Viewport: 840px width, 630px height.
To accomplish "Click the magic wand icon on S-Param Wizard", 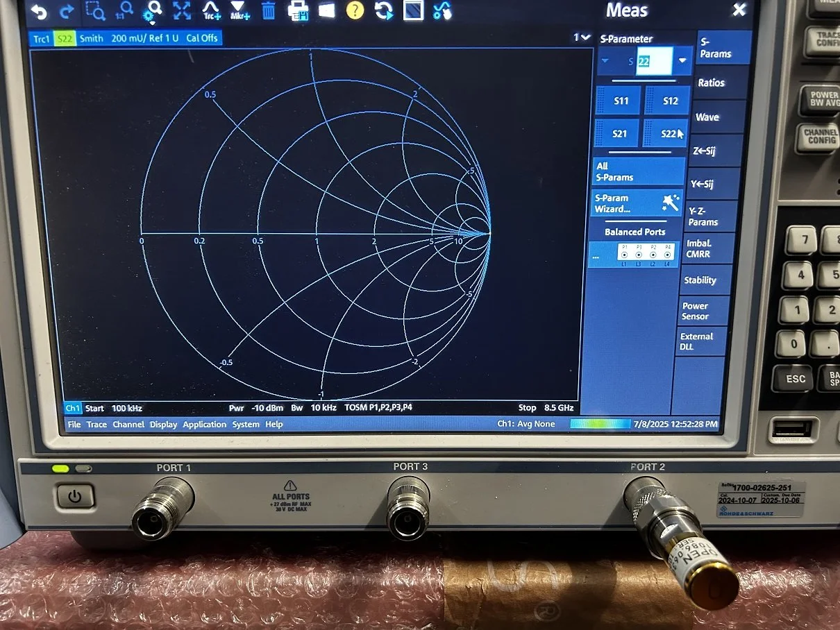I will click(x=671, y=202).
